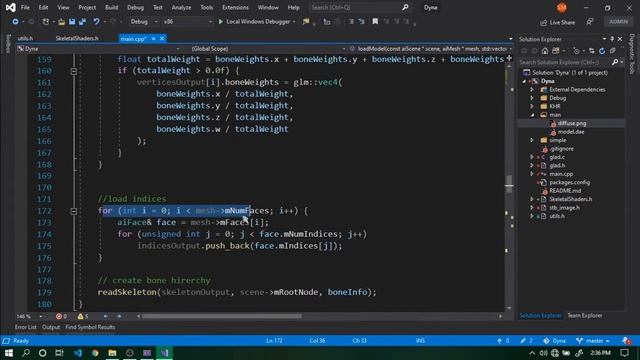This screenshot has width=640, height=360.
Task: Click the horizontal scrollbar in the editor
Action: pos(221,316)
